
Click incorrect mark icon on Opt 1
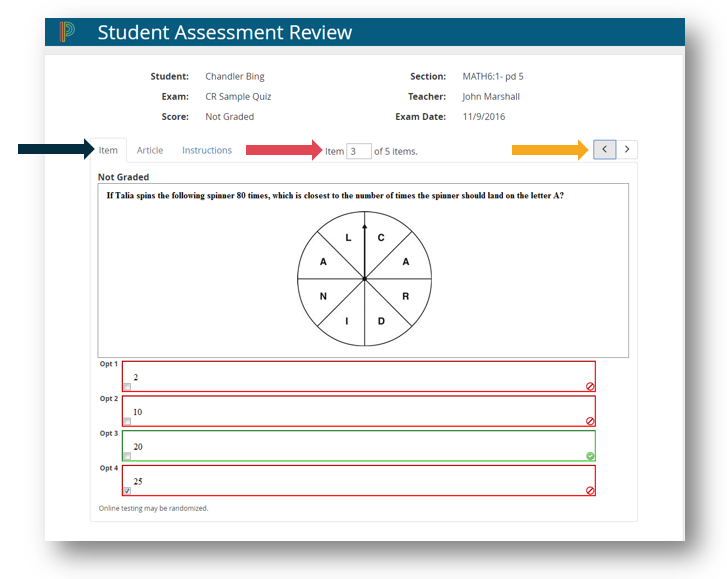tap(590, 386)
